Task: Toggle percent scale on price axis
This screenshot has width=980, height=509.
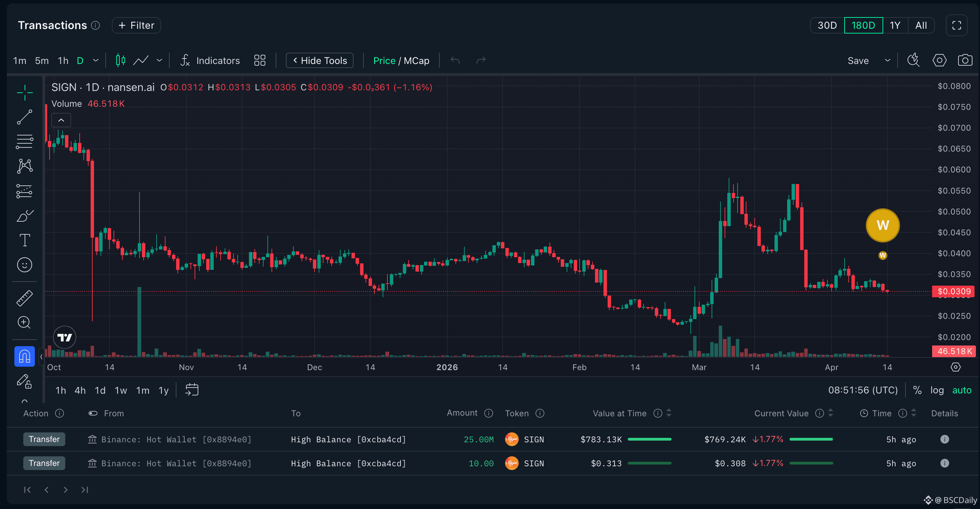Action: coord(917,390)
